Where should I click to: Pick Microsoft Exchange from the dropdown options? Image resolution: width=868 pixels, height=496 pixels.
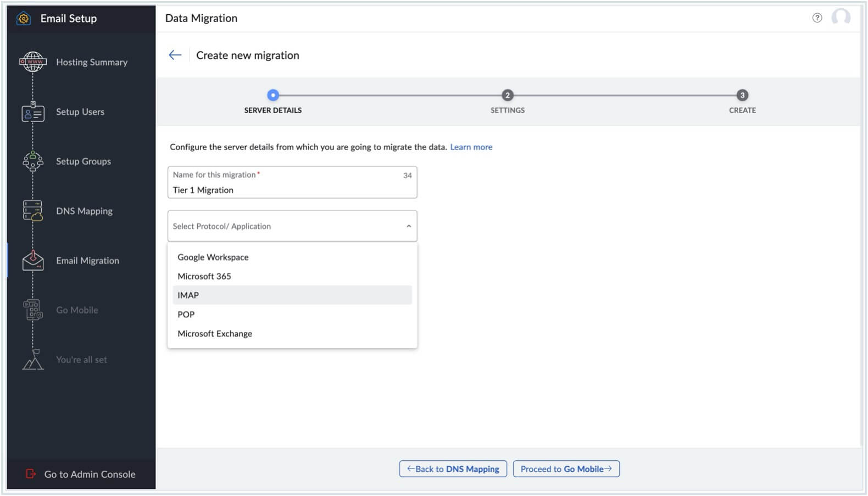point(215,334)
